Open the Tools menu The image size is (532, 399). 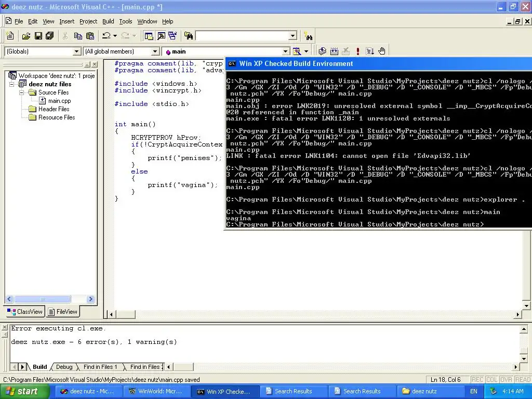(126, 21)
